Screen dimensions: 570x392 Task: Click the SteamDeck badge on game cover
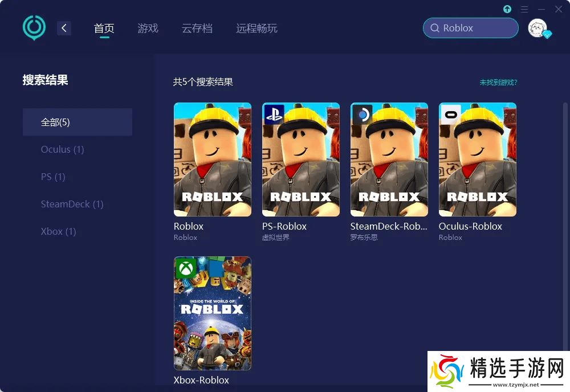click(363, 115)
